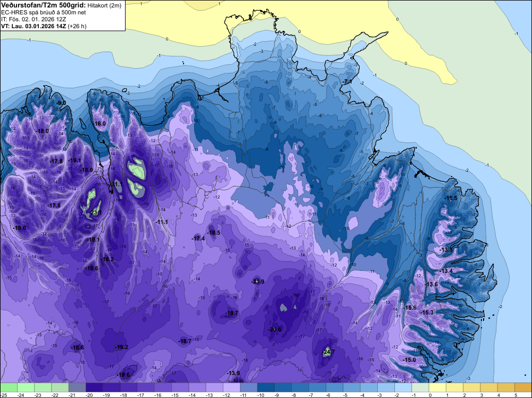
Task: Select the -13.4 temperature reading
Action: [x=446, y=271]
